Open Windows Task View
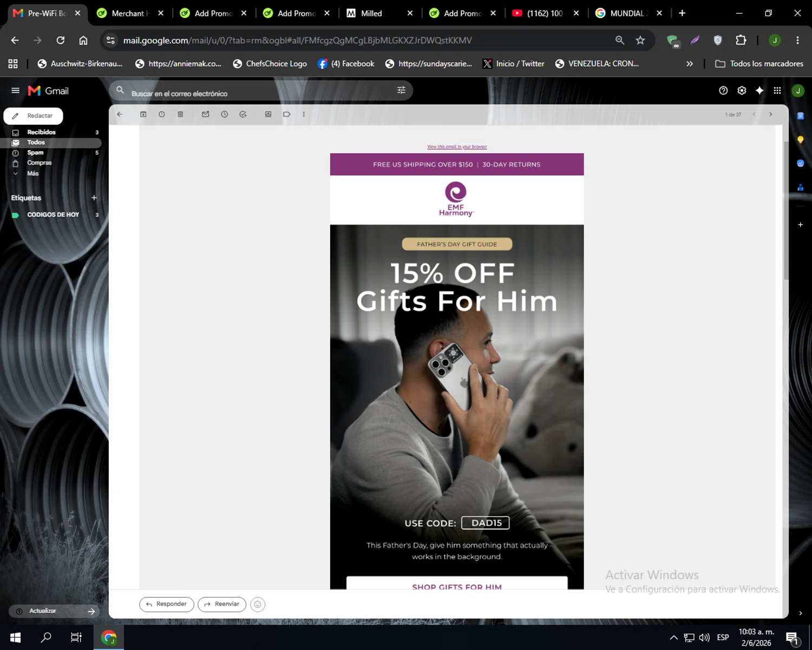812x650 pixels. coord(76,638)
